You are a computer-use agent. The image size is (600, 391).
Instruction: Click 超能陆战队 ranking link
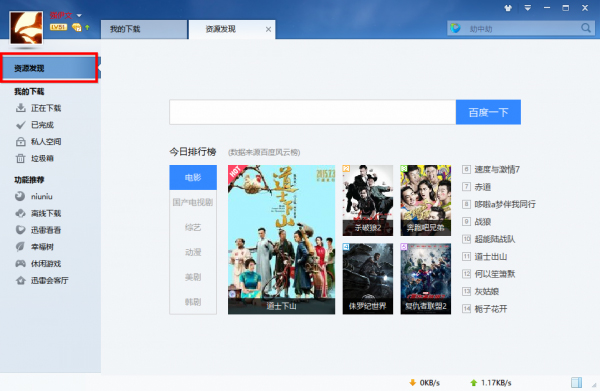[x=495, y=239]
